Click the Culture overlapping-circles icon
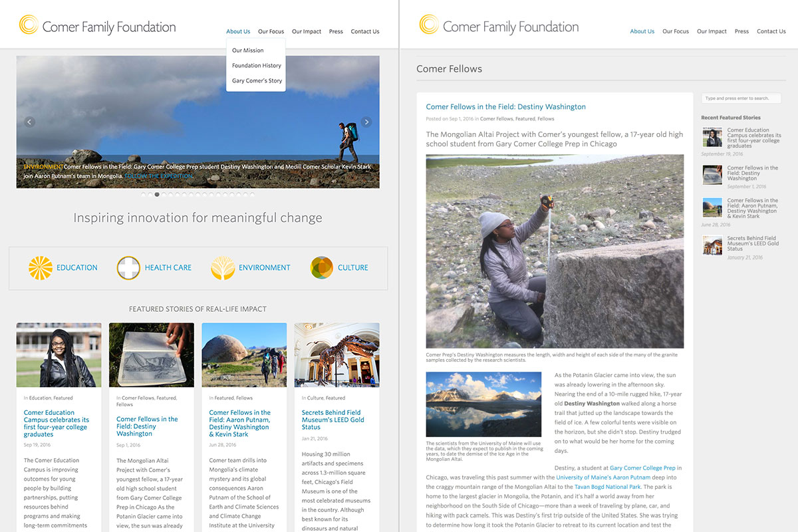The image size is (798, 532). tap(322, 267)
